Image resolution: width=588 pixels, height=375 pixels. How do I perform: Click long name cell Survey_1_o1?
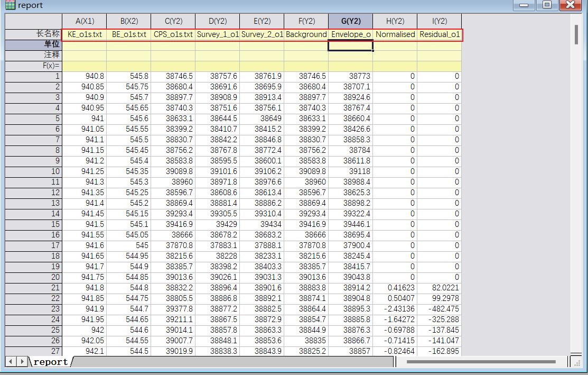(218, 34)
